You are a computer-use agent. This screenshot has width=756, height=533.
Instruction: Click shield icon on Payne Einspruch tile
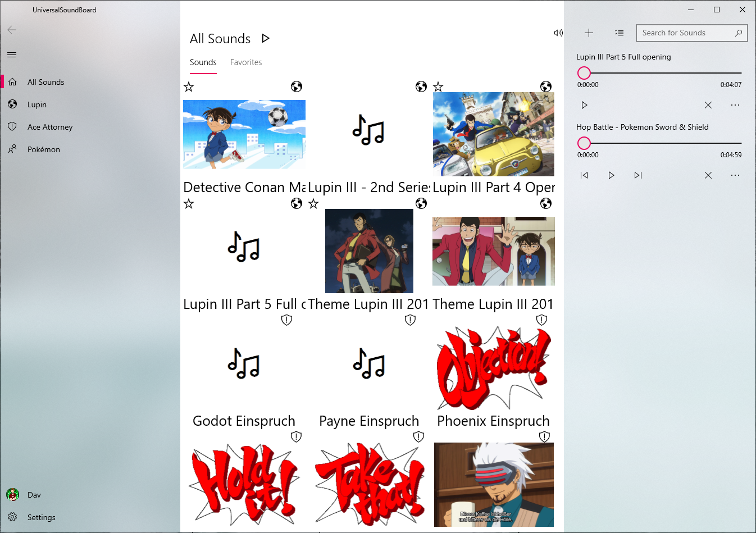tap(410, 320)
